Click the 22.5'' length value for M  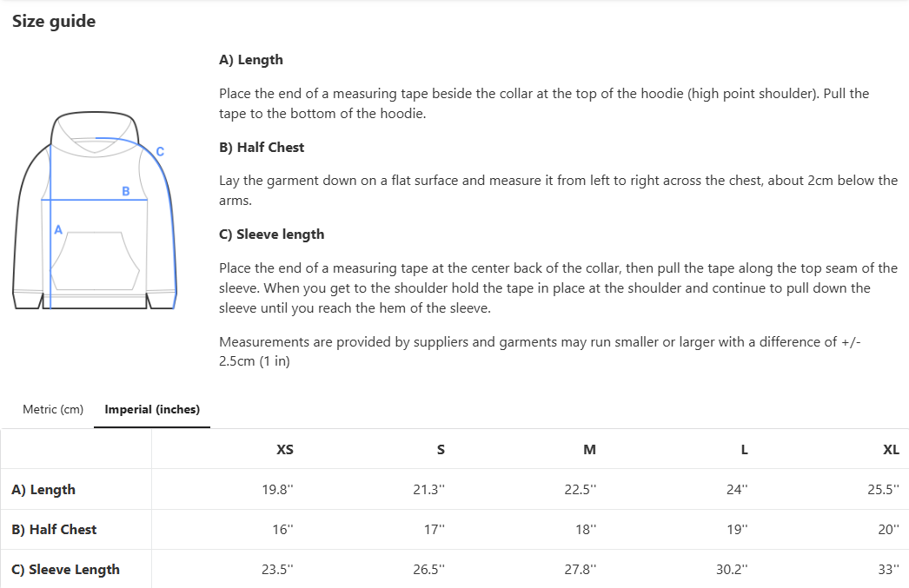tap(581, 490)
